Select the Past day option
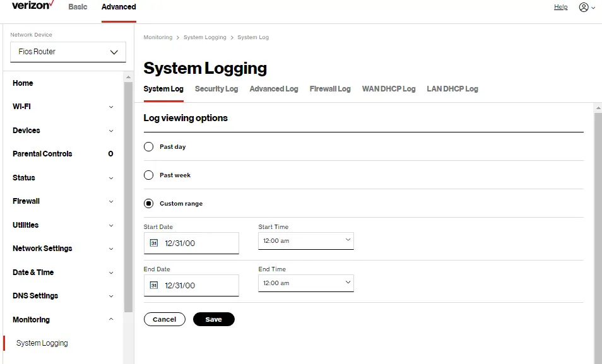This screenshot has width=602, height=364. (148, 146)
